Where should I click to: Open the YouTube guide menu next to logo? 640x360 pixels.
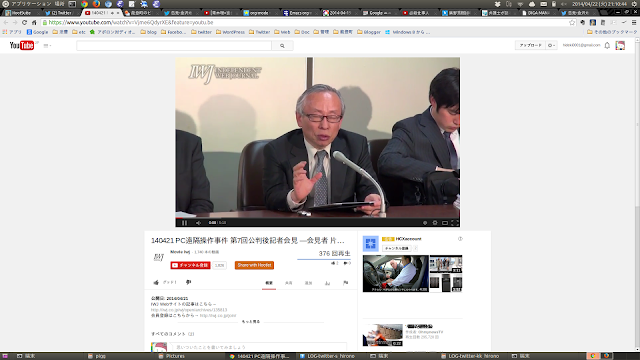pyautogui.click(x=47, y=46)
